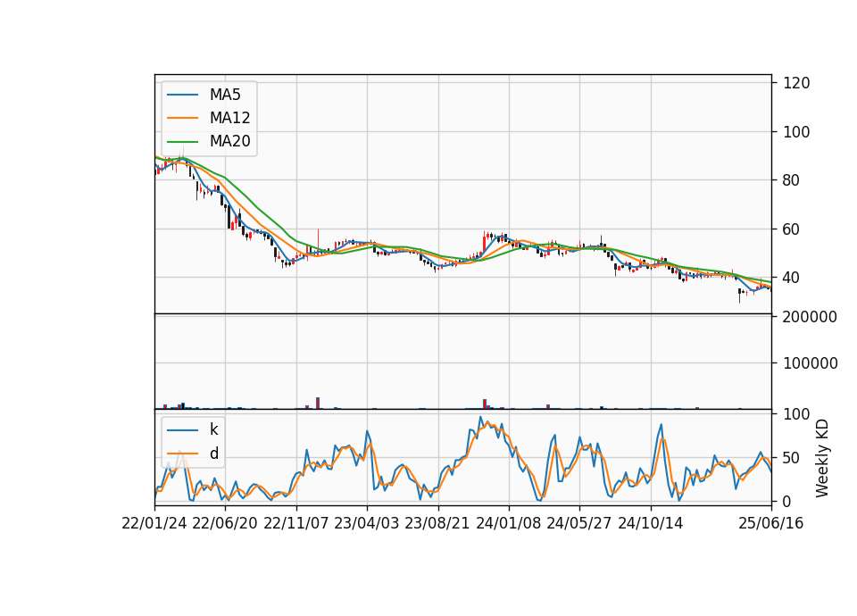Click the blue k legend line sample
The height and width of the screenshot is (616, 857).
pyautogui.click(x=182, y=430)
